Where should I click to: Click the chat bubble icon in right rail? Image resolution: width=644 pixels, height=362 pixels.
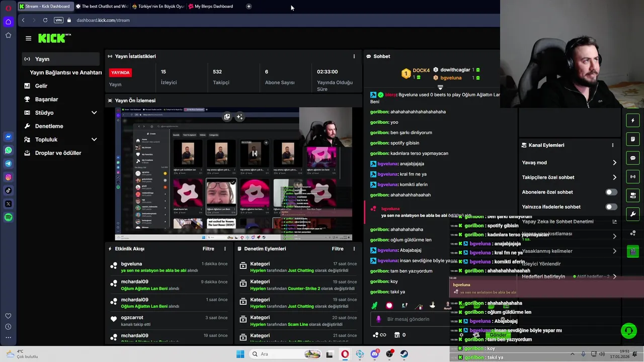[633, 158]
